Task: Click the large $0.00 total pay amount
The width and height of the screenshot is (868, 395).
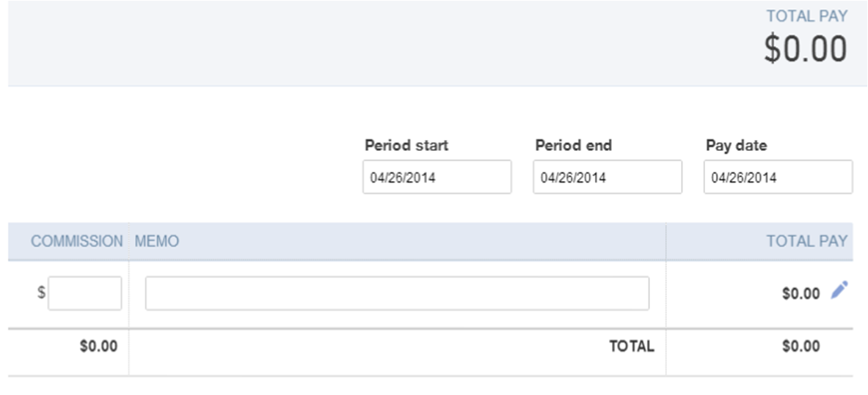Action: coord(806,48)
